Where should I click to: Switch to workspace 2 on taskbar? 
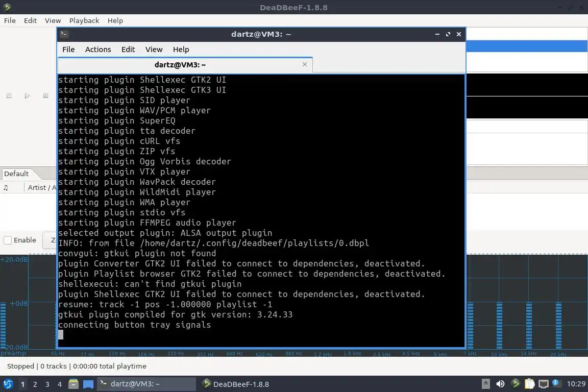click(35, 384)
